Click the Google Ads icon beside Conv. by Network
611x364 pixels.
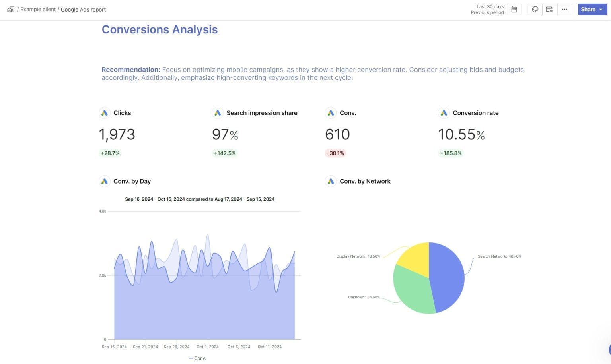tap(331, 181)
